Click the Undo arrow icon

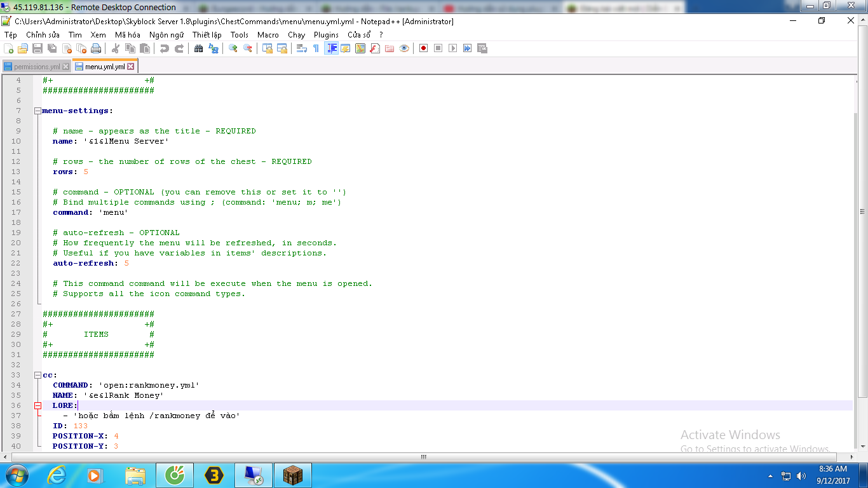pyautogui.click(x=165, y=48)
